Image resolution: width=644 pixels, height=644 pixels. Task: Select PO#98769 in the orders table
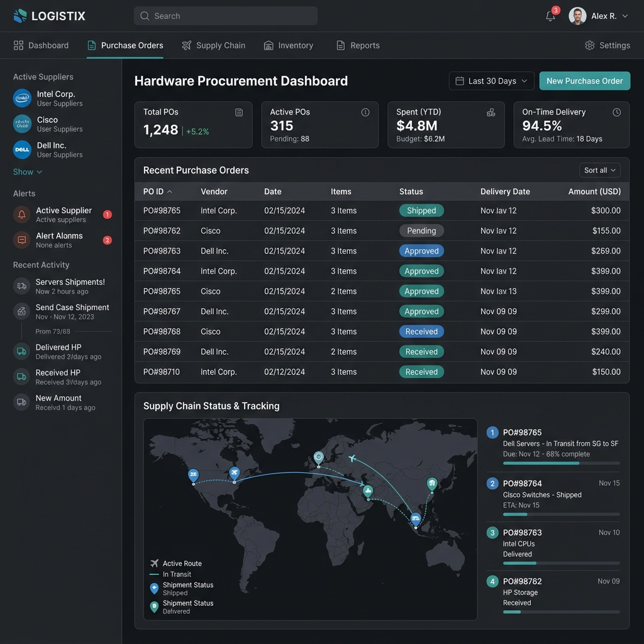(x=382, y=351)
